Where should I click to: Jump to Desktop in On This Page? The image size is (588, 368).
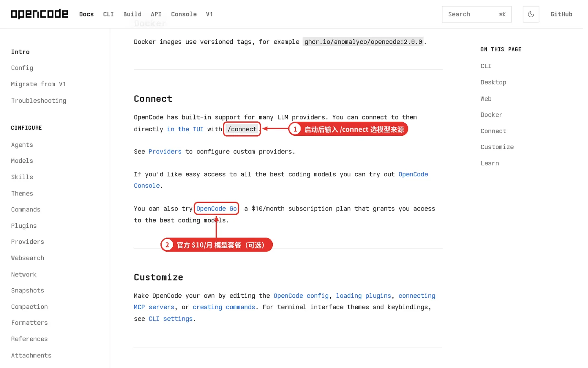(493, 82)
